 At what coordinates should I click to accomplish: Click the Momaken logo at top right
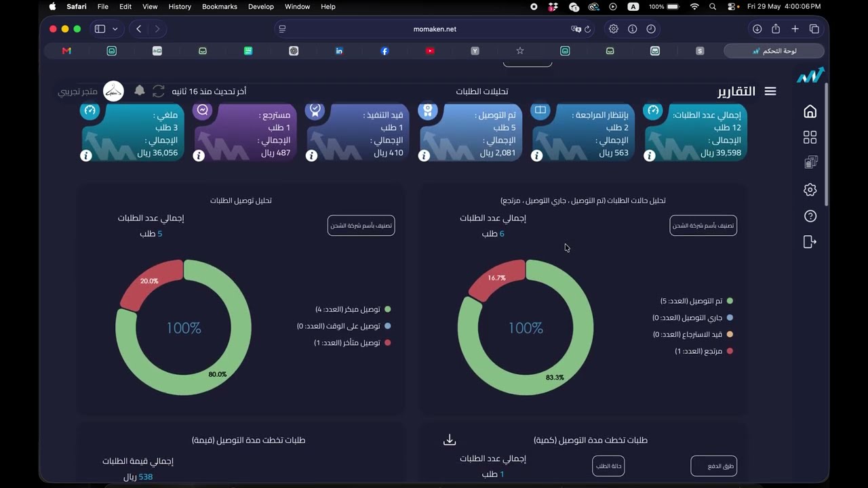810,76
